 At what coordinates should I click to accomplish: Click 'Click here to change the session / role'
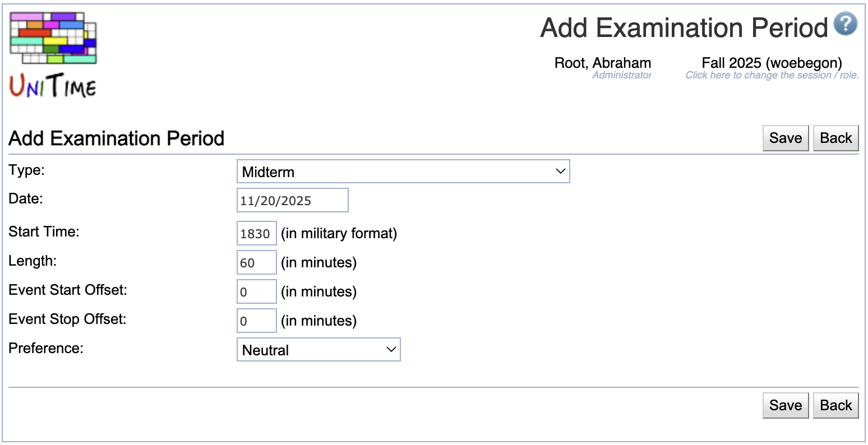click(x=772, y=75)
